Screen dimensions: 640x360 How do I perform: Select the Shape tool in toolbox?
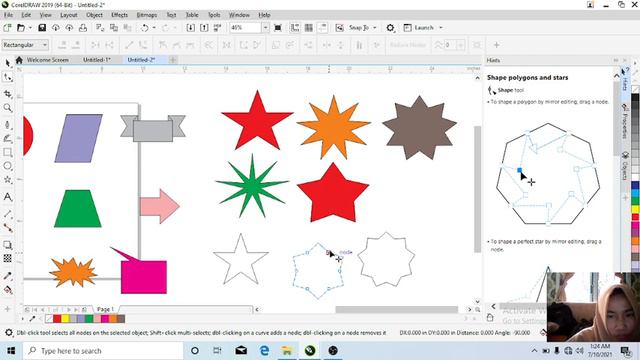click(x=8, y=77)
